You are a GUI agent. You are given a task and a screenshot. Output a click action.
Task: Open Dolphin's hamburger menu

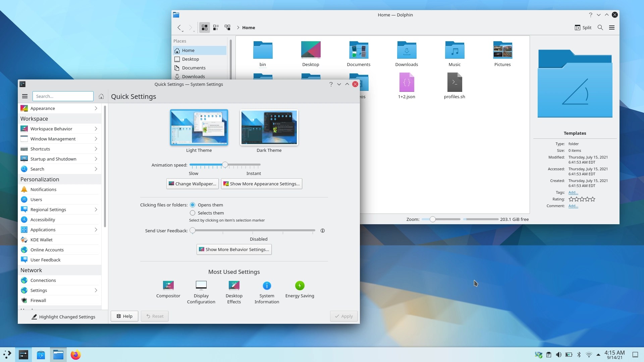[611, 27]
